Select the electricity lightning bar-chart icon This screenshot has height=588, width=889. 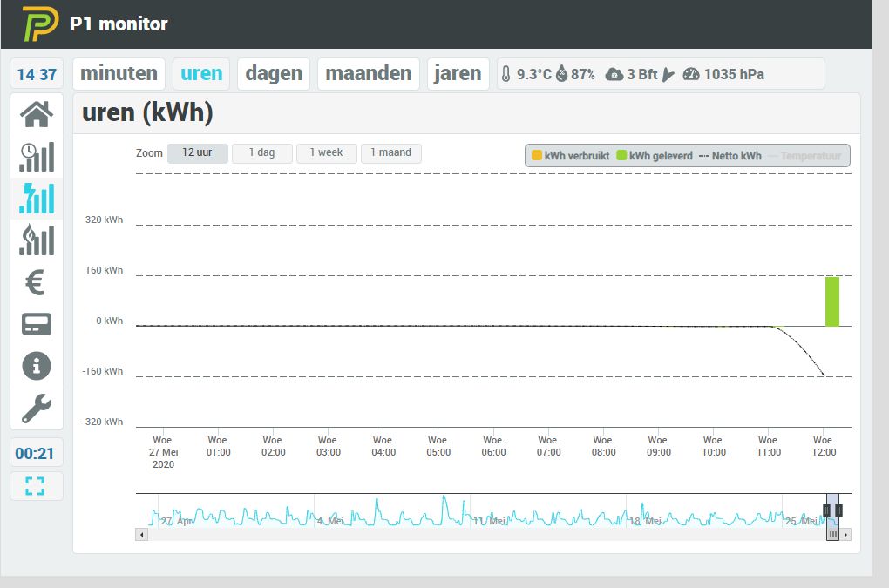pyautogui.click(x=37, y=199)
